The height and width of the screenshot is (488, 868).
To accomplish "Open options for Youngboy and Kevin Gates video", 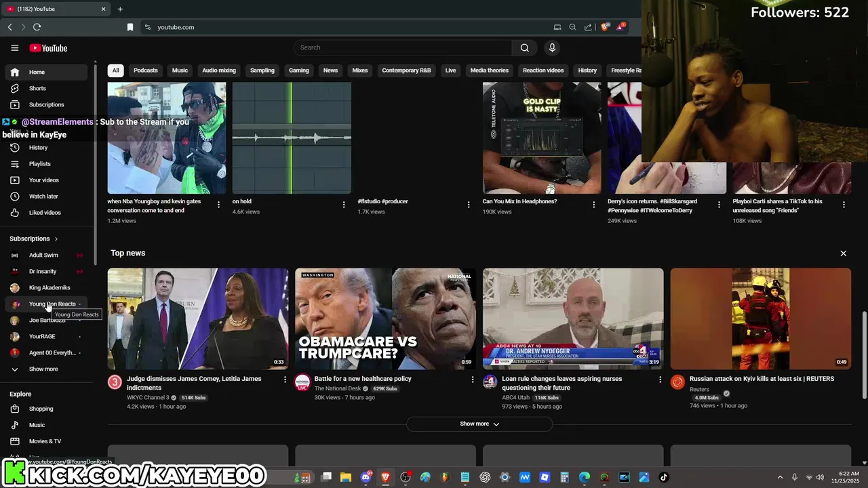I will click(218, 204).
